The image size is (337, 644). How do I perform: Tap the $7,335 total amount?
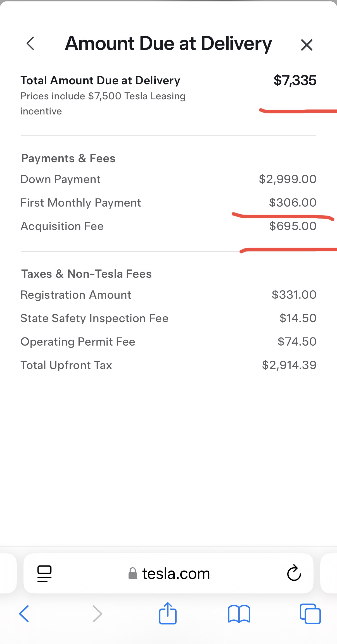pyautogui.click(x=295, y=80)
